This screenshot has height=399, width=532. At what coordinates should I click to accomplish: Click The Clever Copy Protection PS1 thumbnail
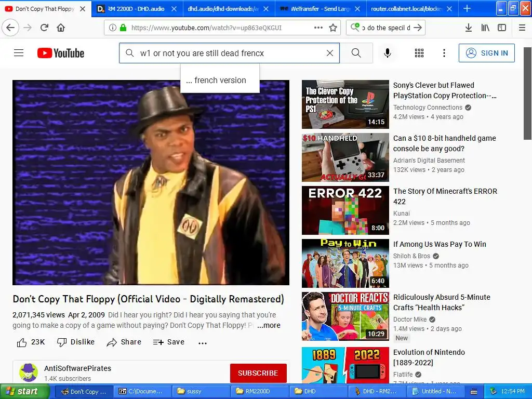pyautogui.click(x=345, y=104)
